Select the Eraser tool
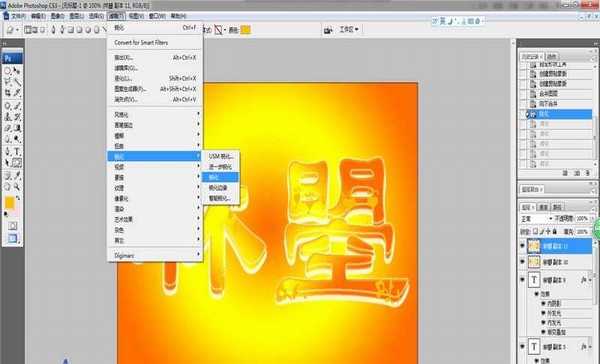The image size is (600, 364). click(x=7, y=128)
